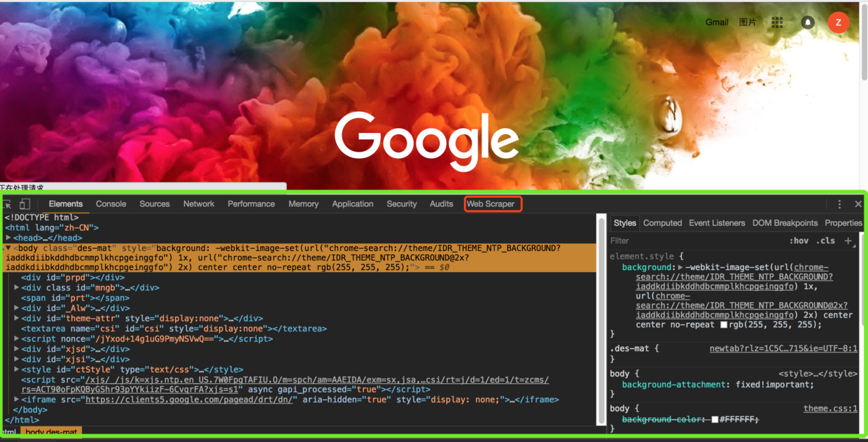Select the Computed sidebar tab
This screenshot has height=442, width=868.
pos(662,223)
